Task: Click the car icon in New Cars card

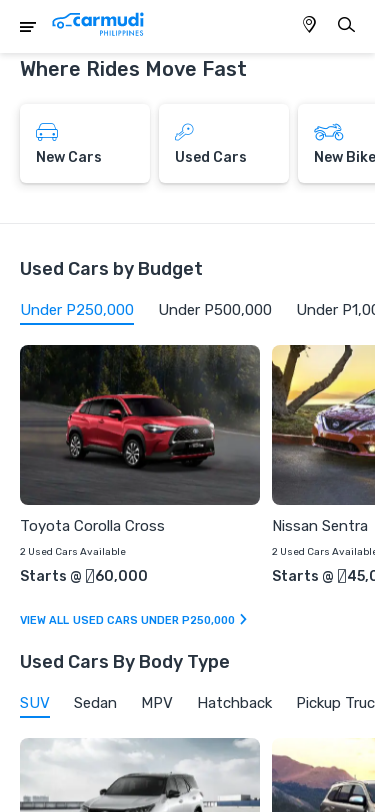Action: pos(47,132)
